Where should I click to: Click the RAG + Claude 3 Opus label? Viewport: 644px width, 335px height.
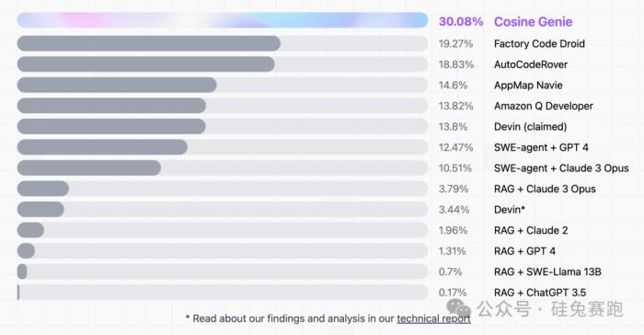click(x=545, y=189)
